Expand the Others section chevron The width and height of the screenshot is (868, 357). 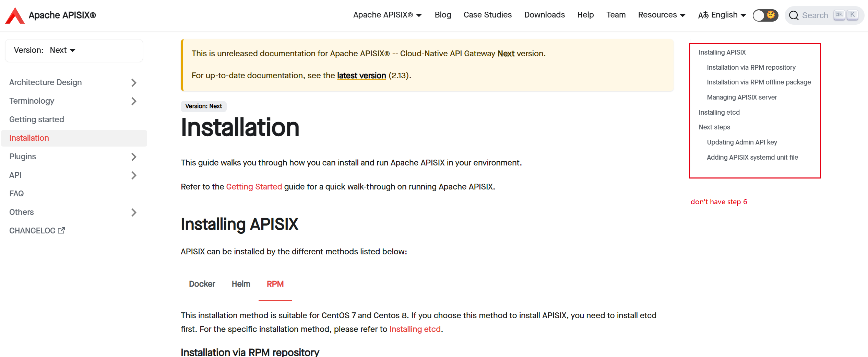(x=134, y=212)
